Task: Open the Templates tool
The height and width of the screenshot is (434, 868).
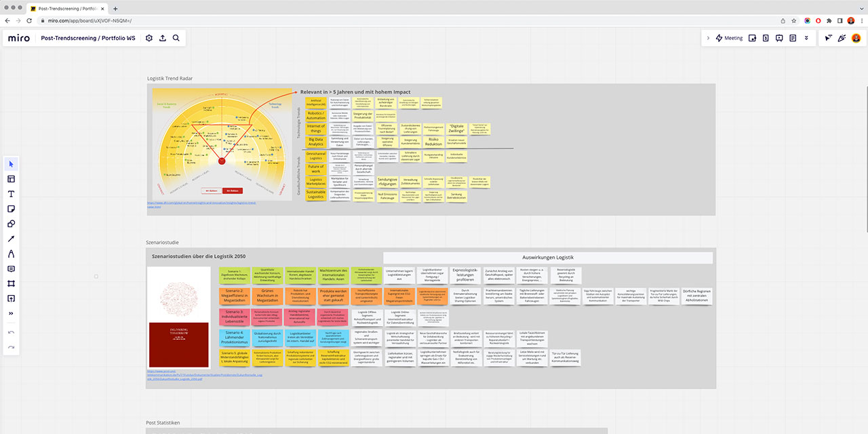Action: click(x=11, y=179)
